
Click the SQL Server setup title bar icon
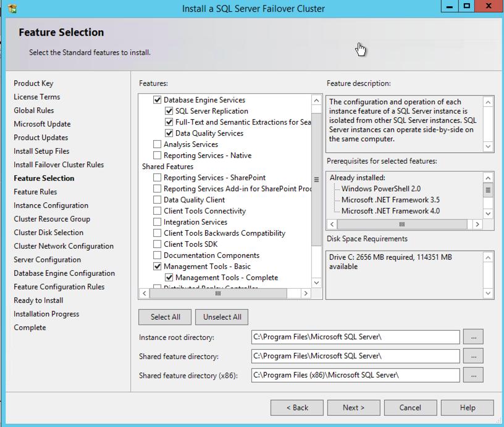point(12,9)
